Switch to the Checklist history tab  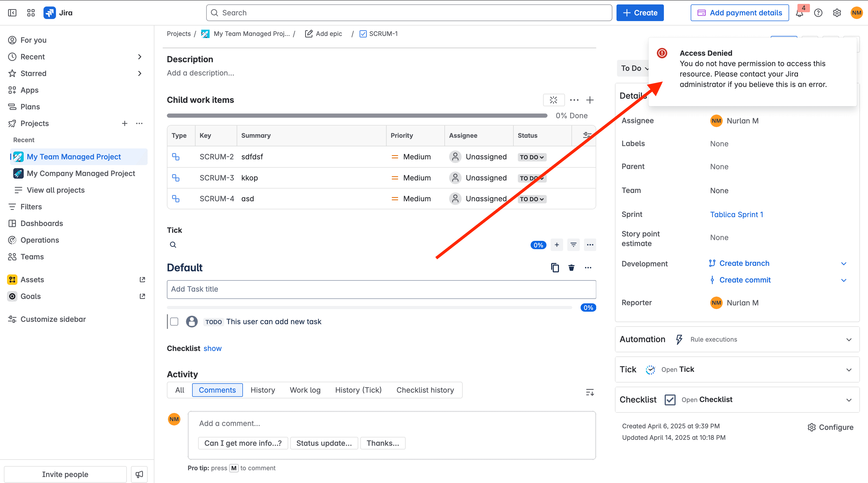(425, 390)
